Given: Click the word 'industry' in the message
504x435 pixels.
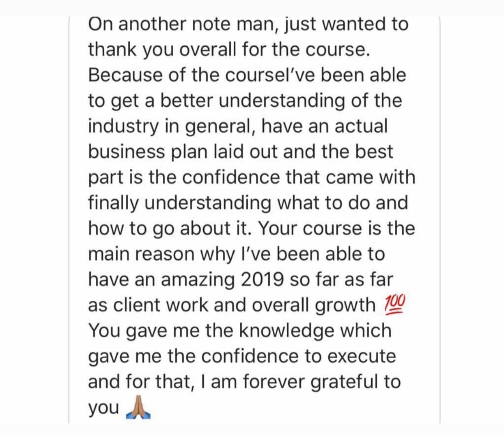Looking at the screenshot, I should pyautogui.click(x=123, y=127).
